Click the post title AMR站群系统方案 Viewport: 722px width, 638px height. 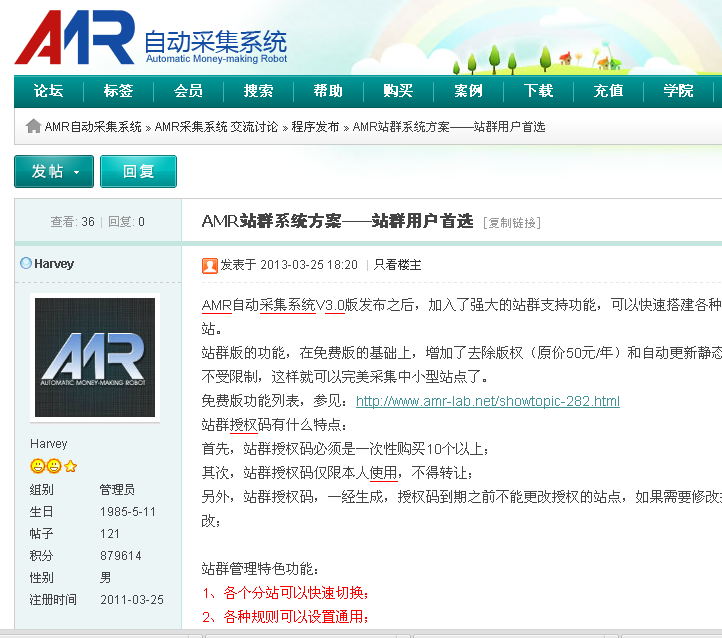point(338,221)
